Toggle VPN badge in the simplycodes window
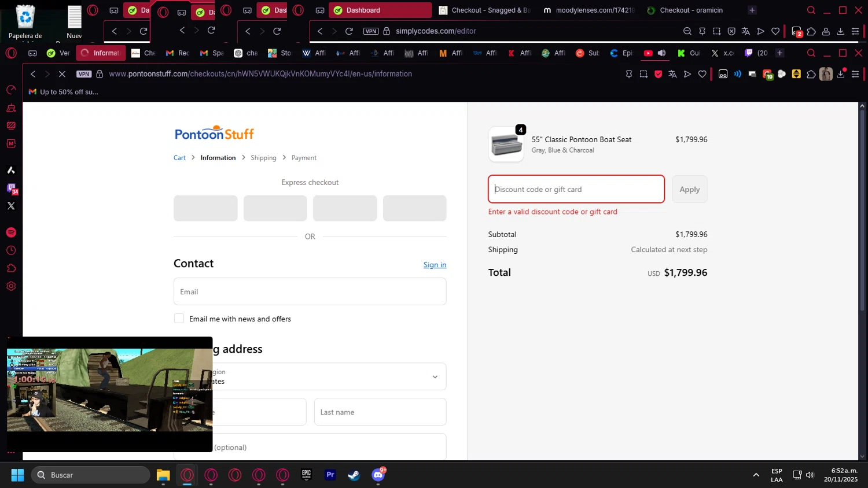This screenshot has height=488, width=868. click(371, 31)
